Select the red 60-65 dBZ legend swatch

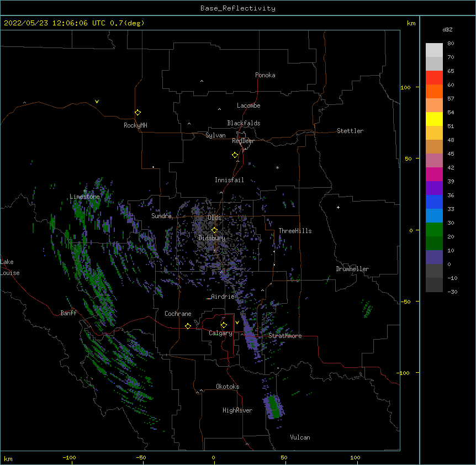[434, 78]
